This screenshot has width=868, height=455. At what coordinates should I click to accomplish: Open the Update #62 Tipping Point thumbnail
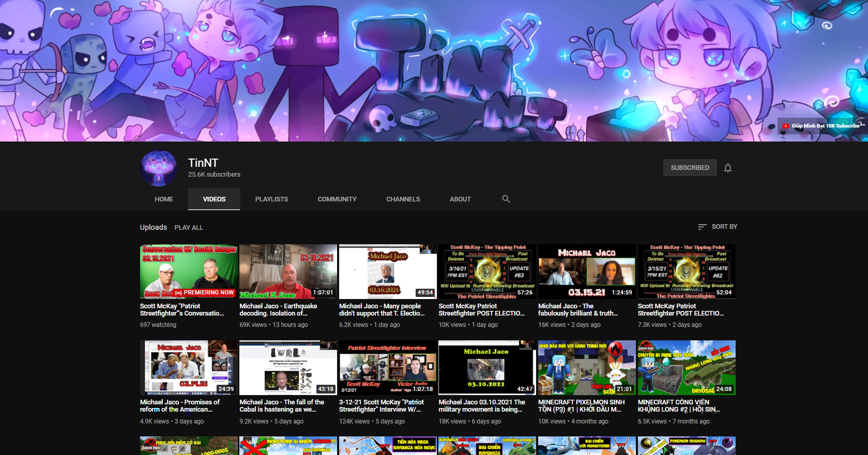(687, 272)
